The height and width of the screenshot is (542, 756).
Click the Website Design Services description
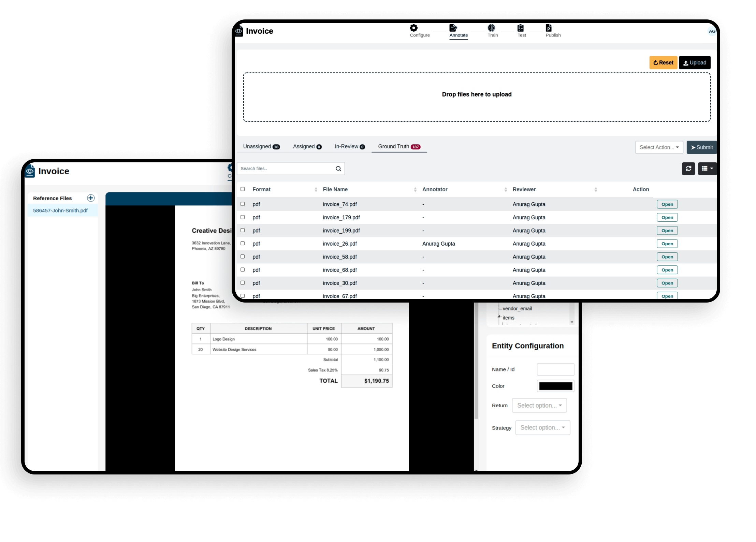click(x=234, y=349)
